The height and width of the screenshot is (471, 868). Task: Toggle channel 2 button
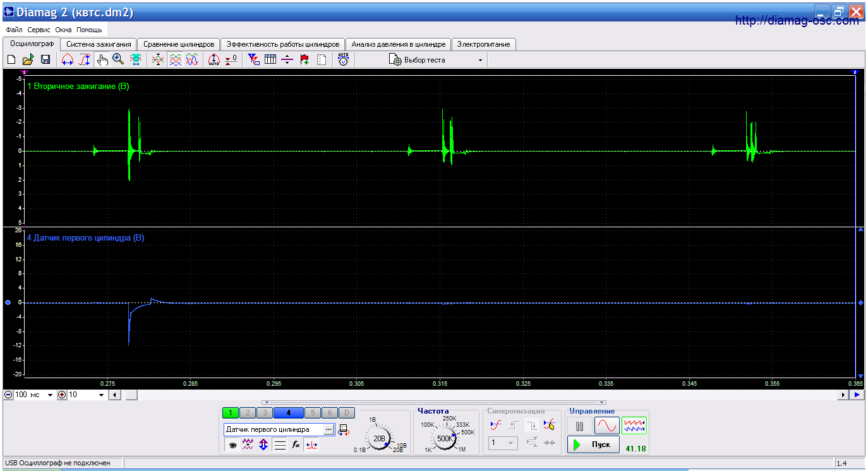click(248, 413)
